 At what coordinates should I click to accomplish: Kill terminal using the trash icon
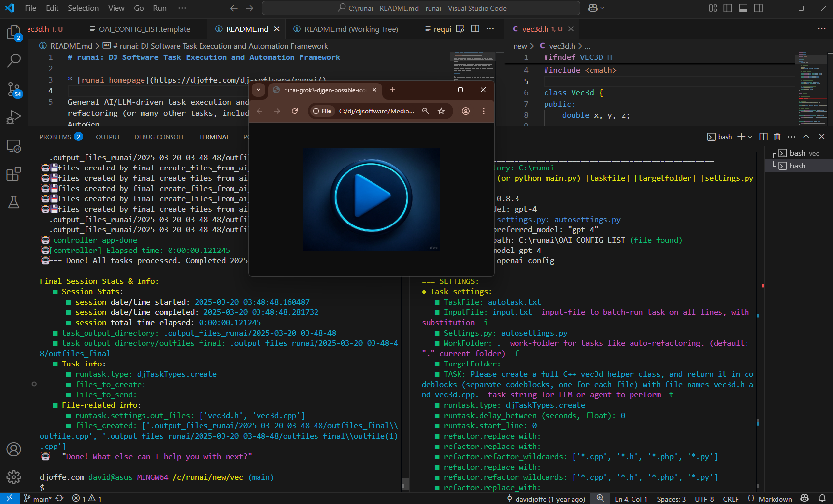(777, 137)
